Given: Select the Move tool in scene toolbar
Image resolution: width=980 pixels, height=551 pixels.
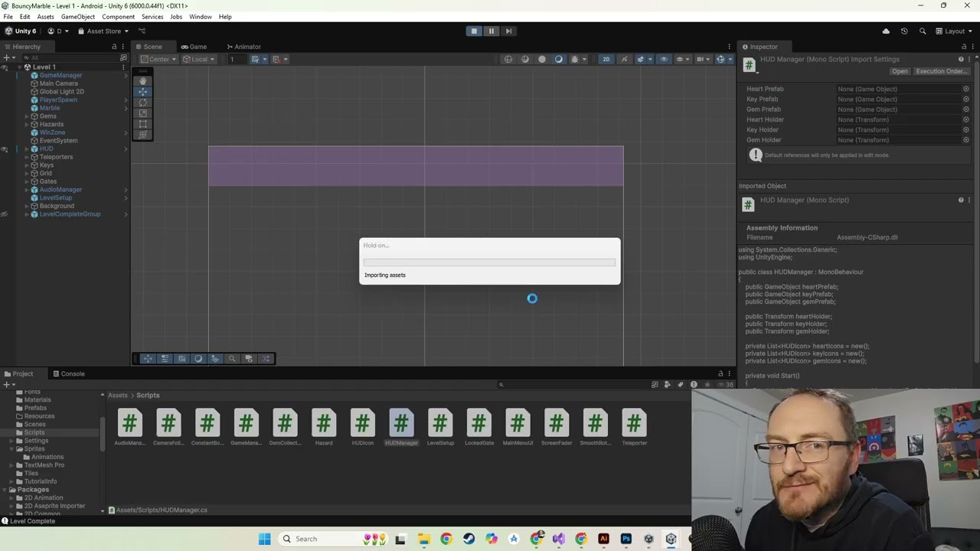Looking at the screenshot, I should [x=142, y=91].
